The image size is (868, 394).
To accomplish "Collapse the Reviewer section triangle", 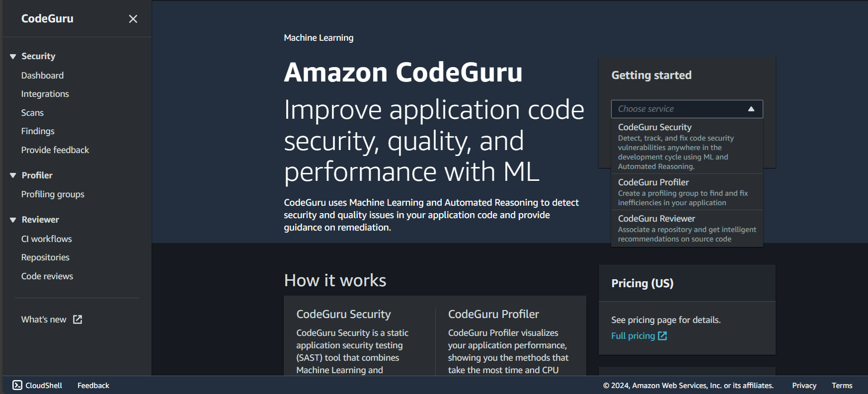I will click(x=13, y=220).
